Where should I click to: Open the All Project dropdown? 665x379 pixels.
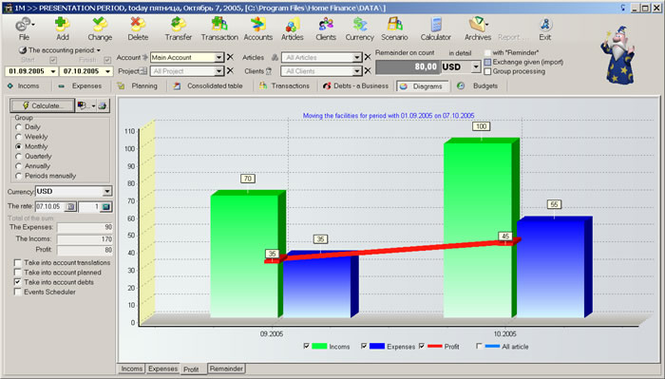218,71
